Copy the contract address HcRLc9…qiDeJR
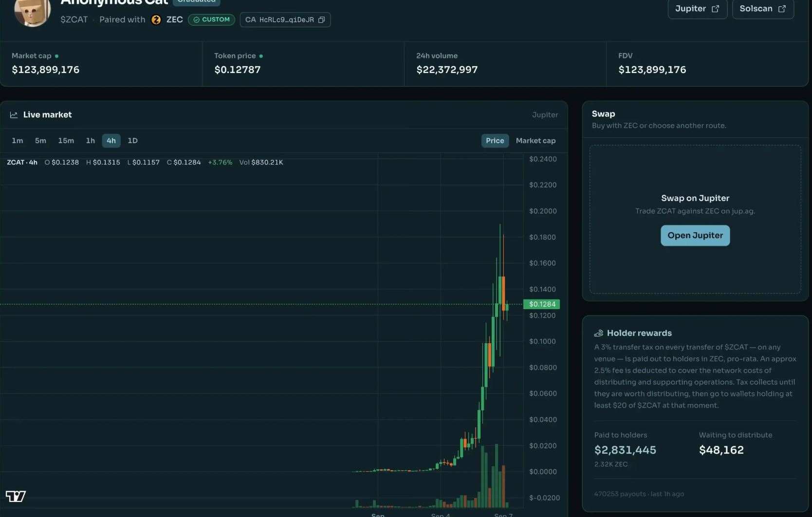The width and height of the screenshot is (812, 517). 321,20
